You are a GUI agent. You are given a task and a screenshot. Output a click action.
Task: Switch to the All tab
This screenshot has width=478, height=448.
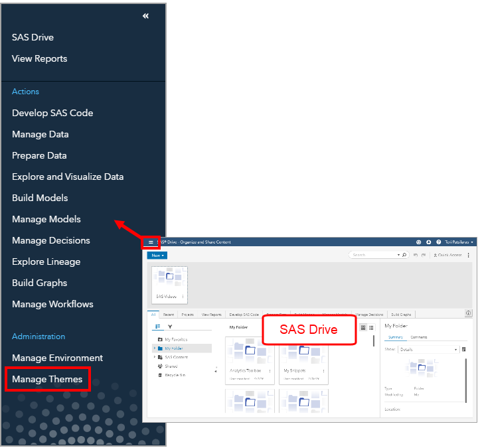coord(153,314)
